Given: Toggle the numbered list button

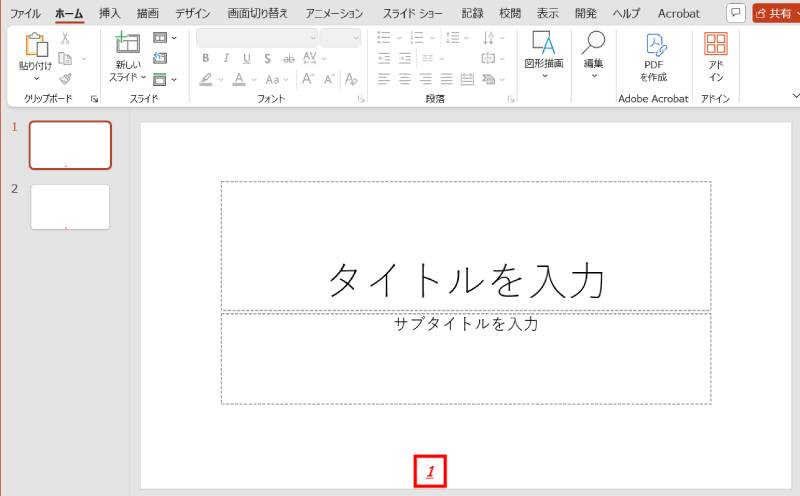Looking at the screenshot, I should pos(417,37).
